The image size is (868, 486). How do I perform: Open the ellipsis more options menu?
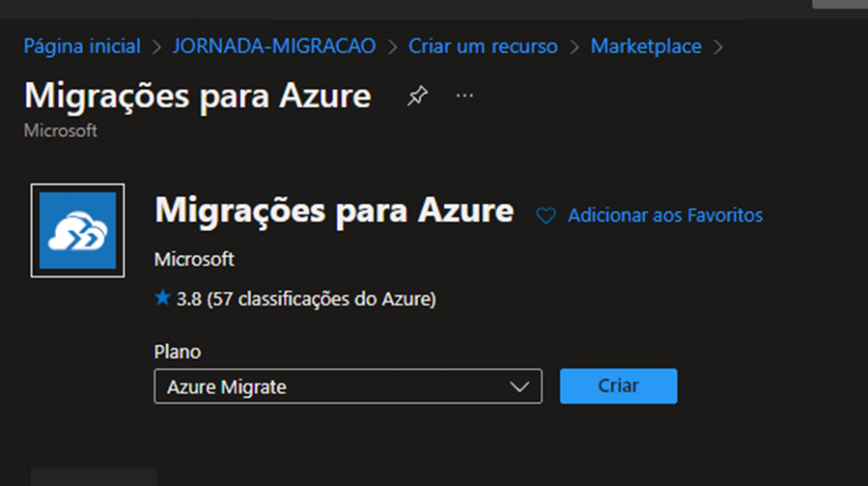coord(465,96)
